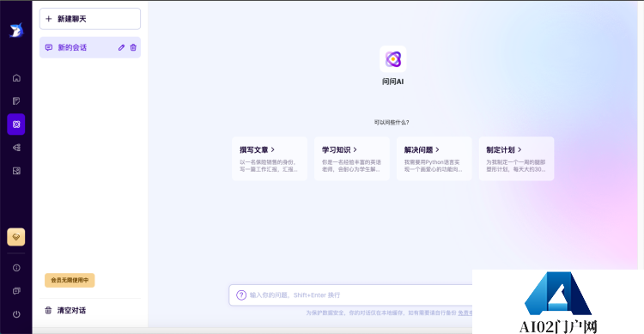The image size is (644, 334).
Task: Select the active AI chat sidebar icon
Action: click(x=16, y=124)
